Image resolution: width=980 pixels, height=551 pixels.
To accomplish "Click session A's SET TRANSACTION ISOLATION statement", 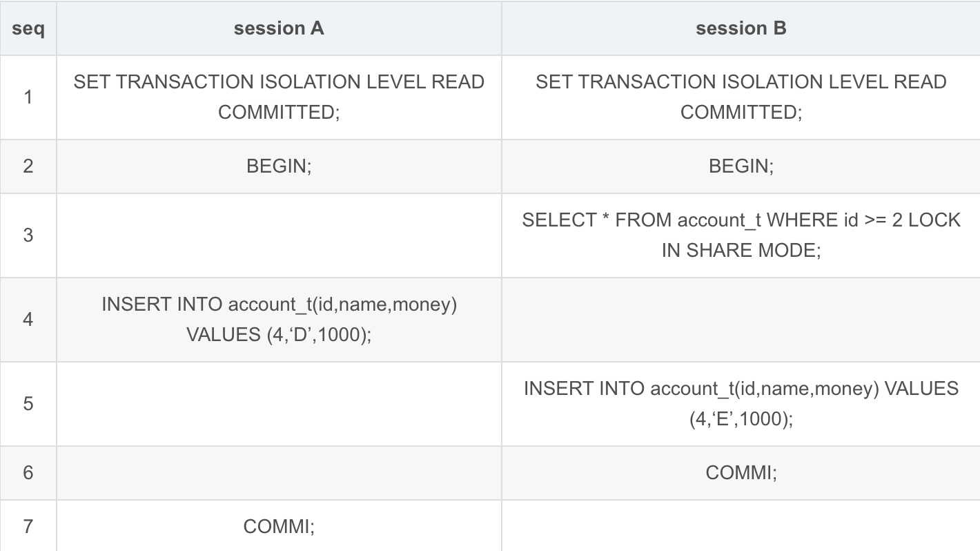I will pyautogui.click(x=279, y=97).
